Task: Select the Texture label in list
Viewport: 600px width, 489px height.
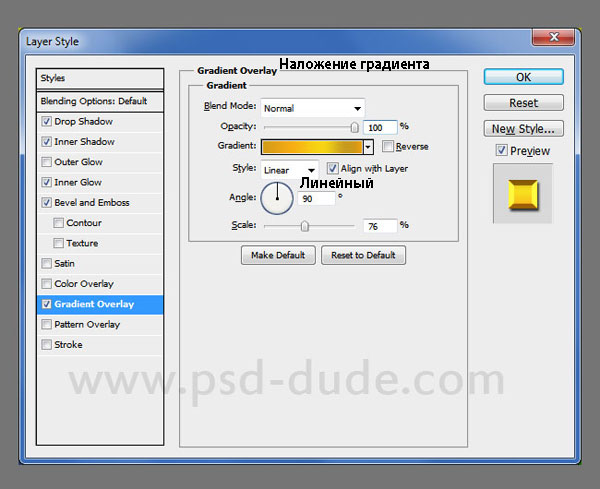Action: (x=82, y=243)
